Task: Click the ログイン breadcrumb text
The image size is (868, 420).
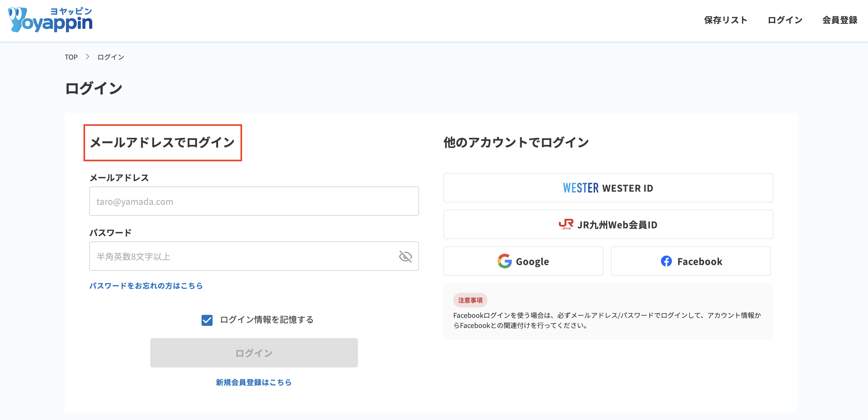Action: coord(111,57)
